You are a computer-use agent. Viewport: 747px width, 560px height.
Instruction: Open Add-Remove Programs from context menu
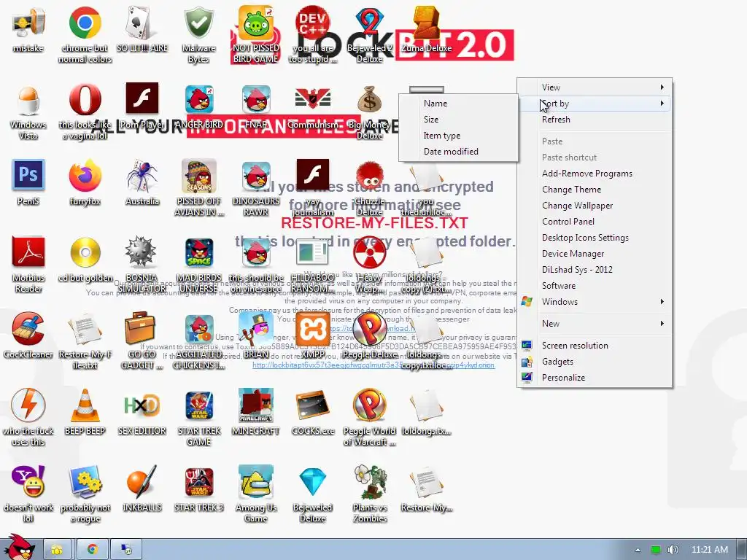coord(595,174)
